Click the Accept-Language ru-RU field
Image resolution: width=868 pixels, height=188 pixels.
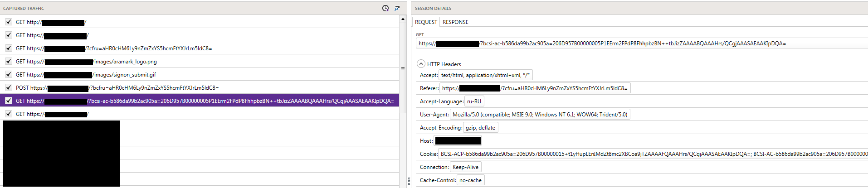(x=474, y=101)
